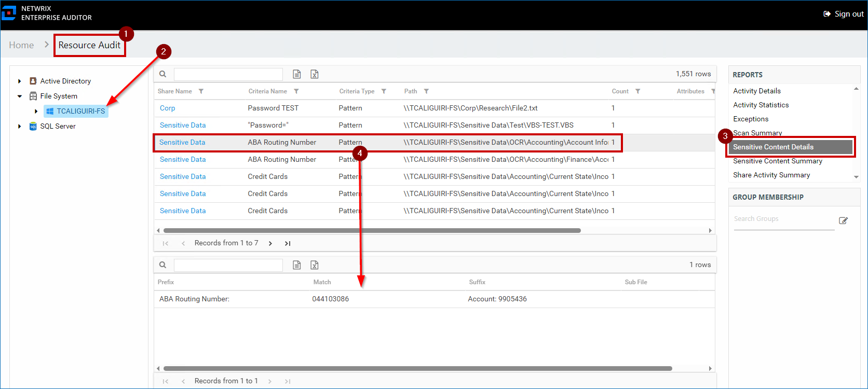Viewport: 868px width, 389px height.
Task: Expand the Active Directory tree node
Action: pos(20,81)
